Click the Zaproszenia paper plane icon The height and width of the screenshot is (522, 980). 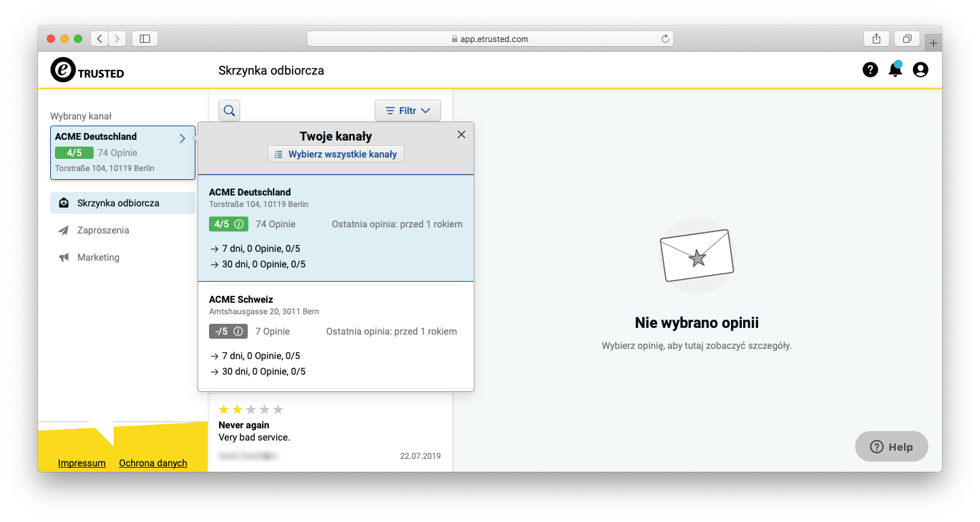64,230
